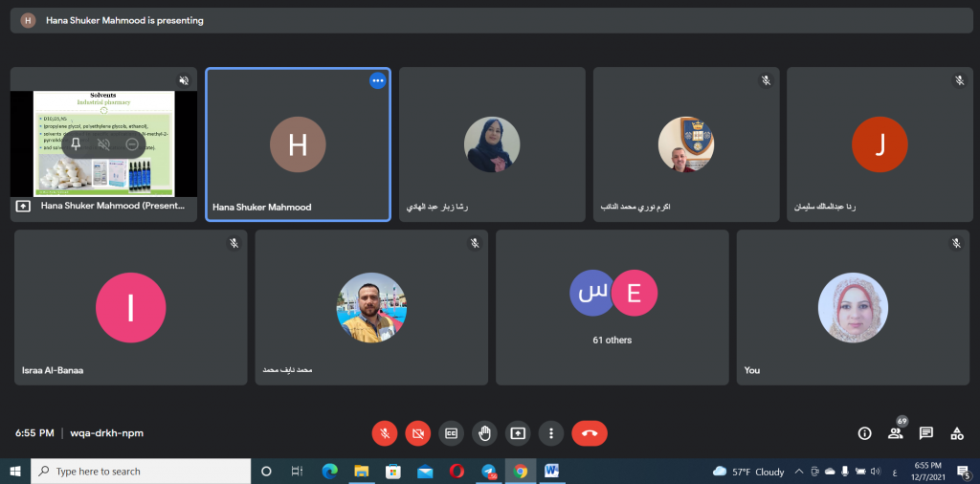
Task: Start presenting with Present now icon
Action: pyautogui.click(x=518, y=433)
